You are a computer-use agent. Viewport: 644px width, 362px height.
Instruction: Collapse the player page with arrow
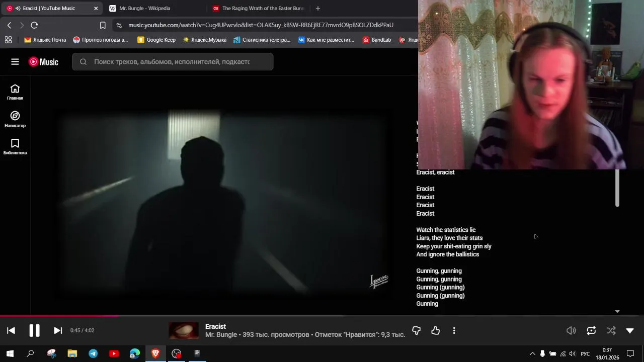click(x=630, y=330)
